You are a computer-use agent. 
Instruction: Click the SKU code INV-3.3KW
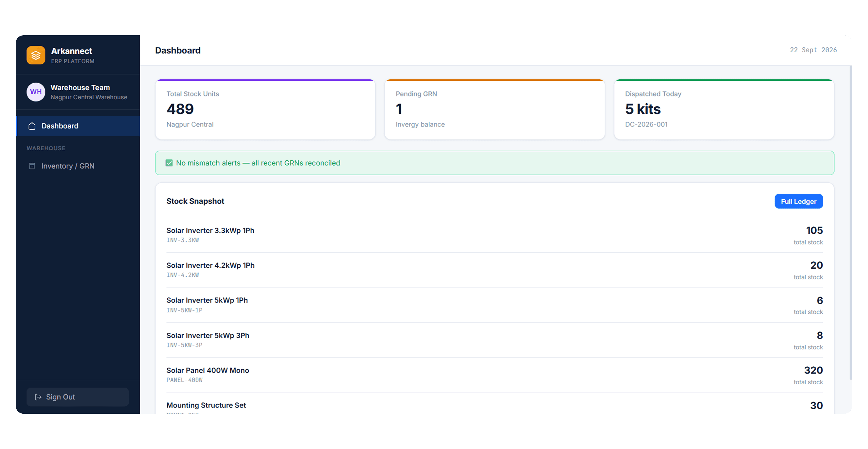coord(183,240)
